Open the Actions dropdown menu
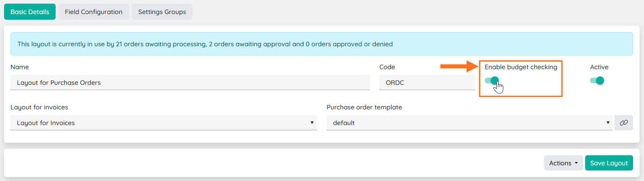 pos(563,163)
